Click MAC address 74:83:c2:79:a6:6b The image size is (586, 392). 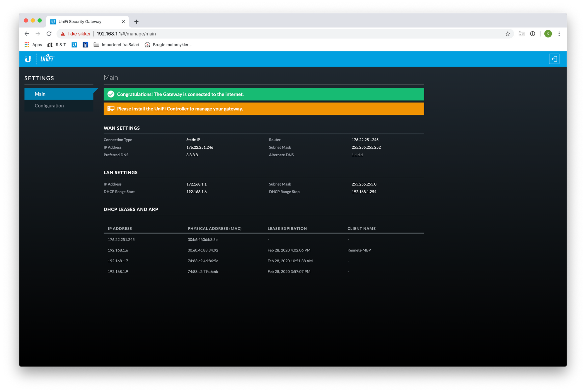click(203, 272)
